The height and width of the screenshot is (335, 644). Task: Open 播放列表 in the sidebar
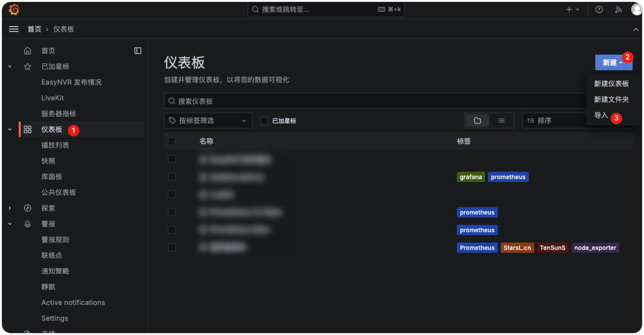click(55, 145)
